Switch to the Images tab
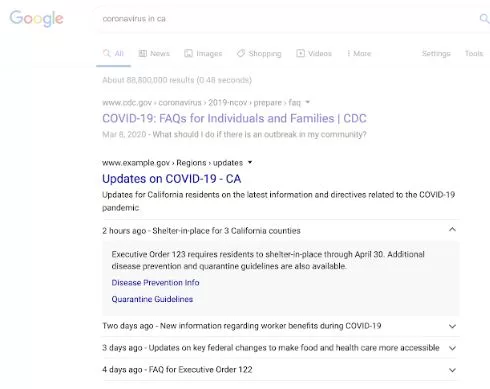 (x=203, y=53)
